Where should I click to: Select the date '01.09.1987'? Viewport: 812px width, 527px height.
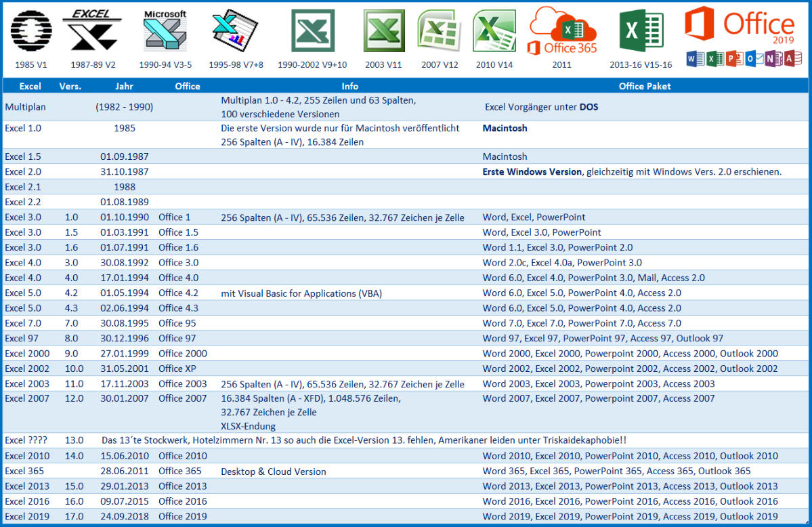click(x=125, y=156)
